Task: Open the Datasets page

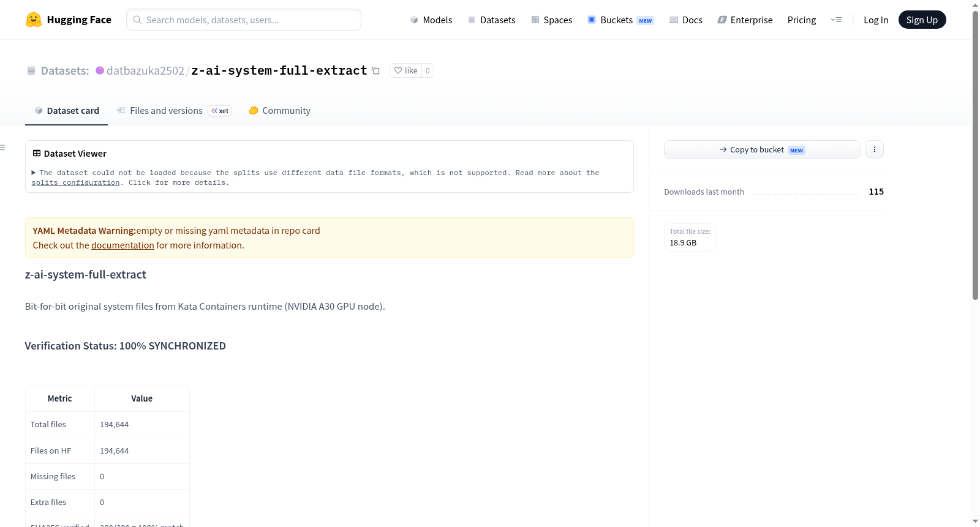Action: pos(492,20)
